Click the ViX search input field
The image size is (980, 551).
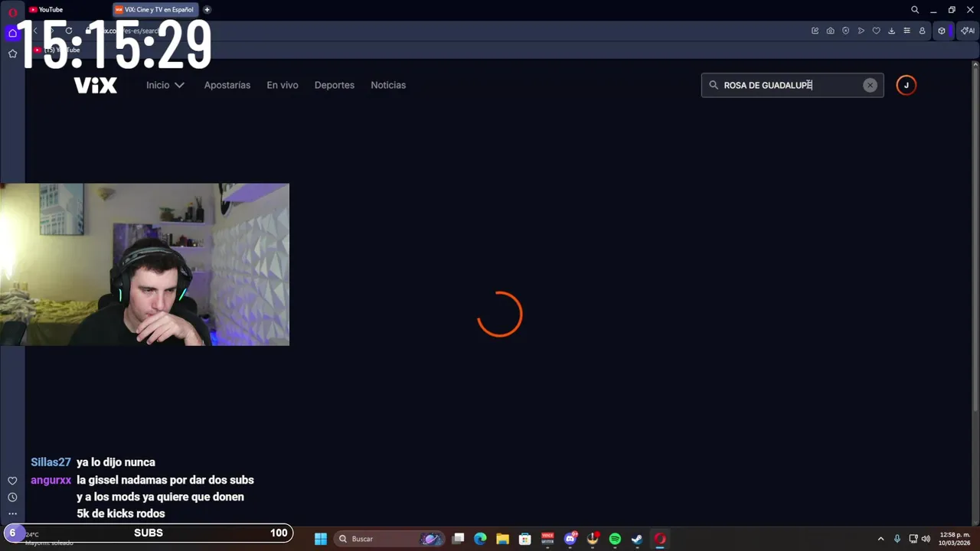click(x=792, y=85)
